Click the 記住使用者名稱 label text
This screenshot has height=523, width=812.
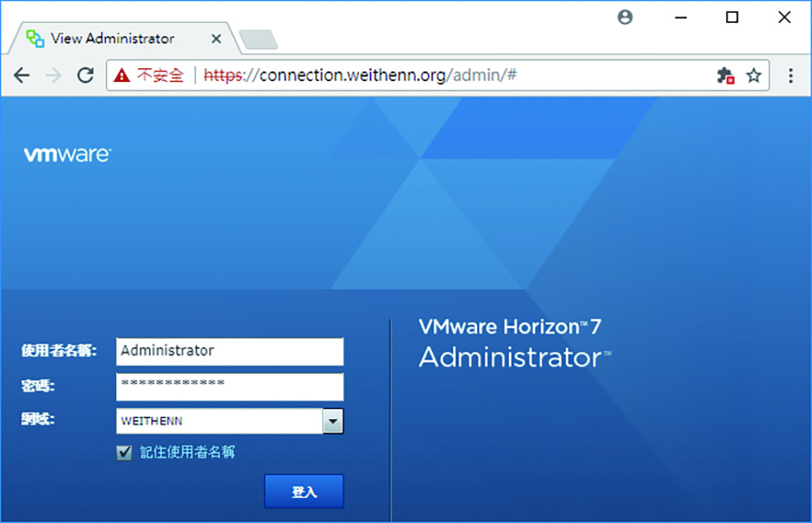[x=188, y=452]
